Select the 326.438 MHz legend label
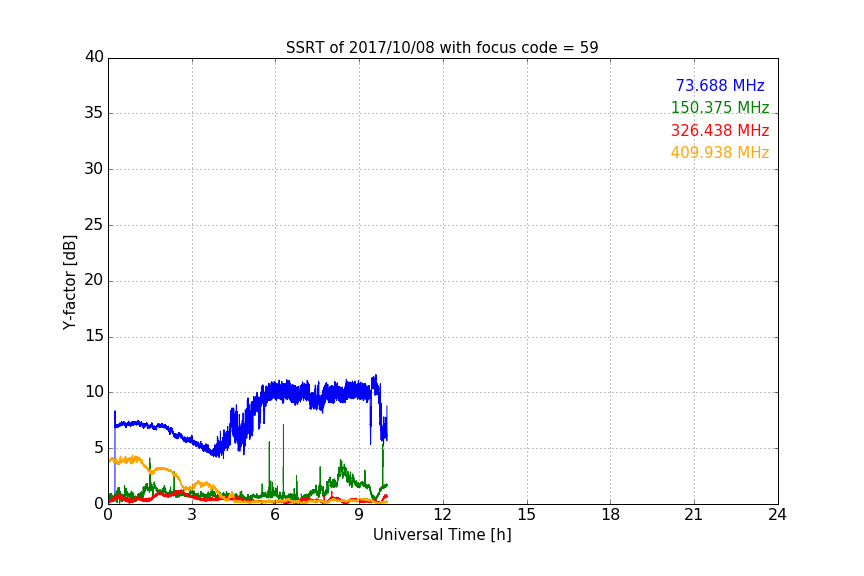Screen dimensions: 864x576 [720, 131]
